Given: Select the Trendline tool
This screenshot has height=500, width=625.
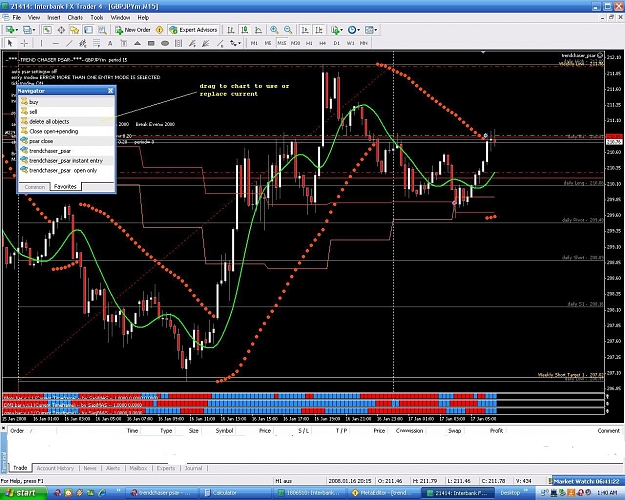Looking at the screenshot, I should pyautogui.click(x=69, y=43).
